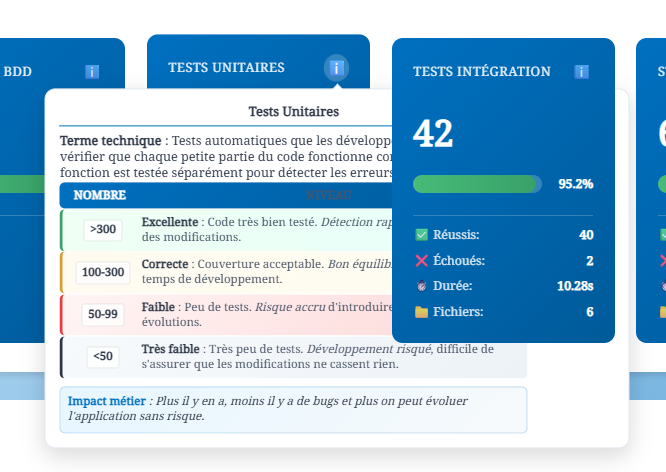Click the Impact métier note box
The width and height of the screenshot is (666, 472).
(293, 409)
